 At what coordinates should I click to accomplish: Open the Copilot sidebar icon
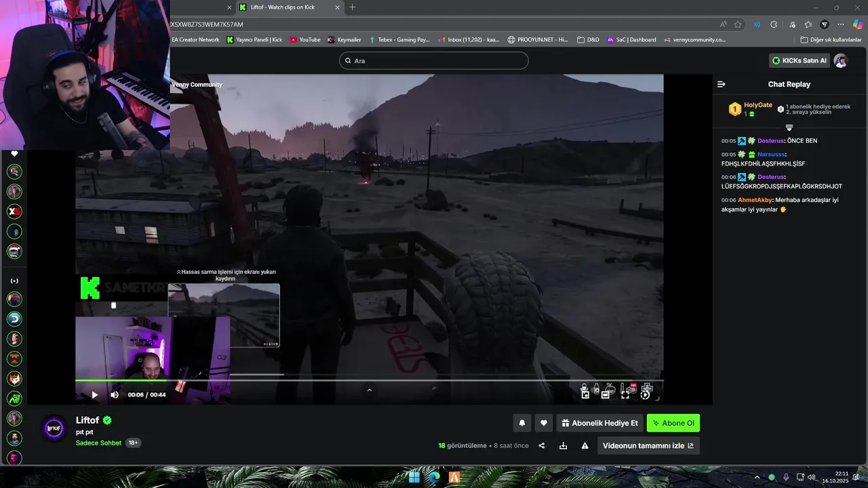point(858,24)
